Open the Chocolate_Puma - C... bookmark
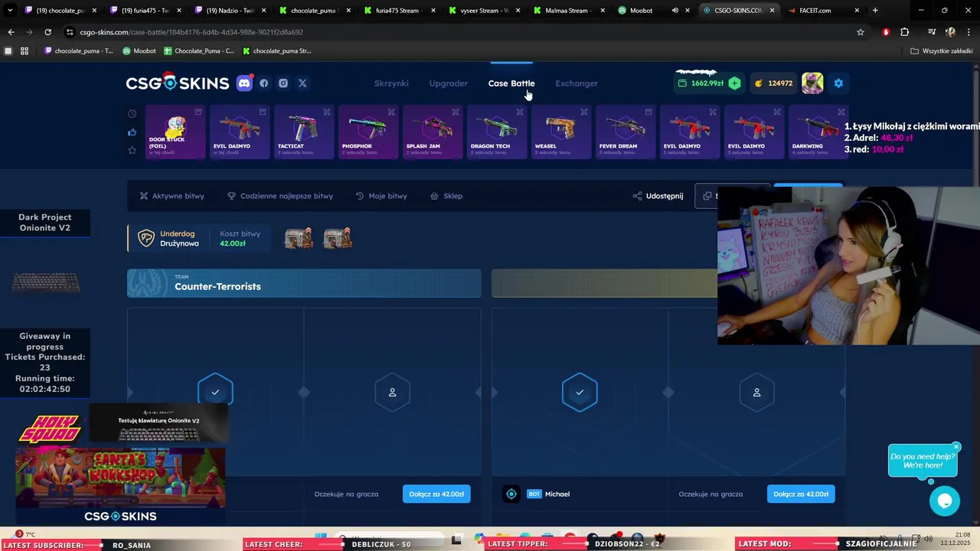The width and height of the screenshot is (980, 551). 199,51
